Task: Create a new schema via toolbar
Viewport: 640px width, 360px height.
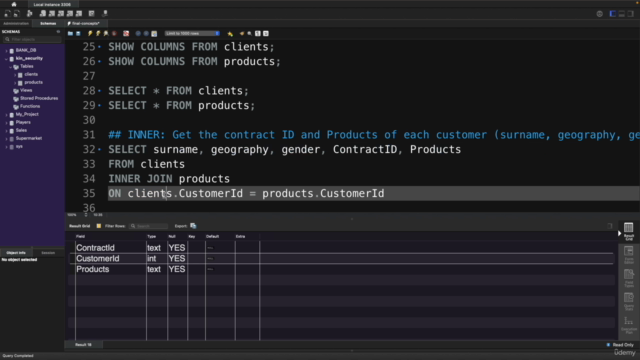Action: click(43, 13)
